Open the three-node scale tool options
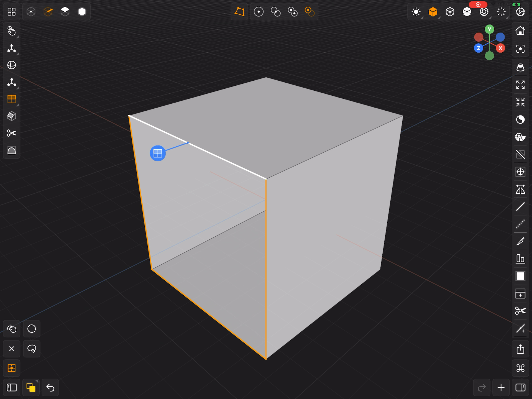 [11, 83]
